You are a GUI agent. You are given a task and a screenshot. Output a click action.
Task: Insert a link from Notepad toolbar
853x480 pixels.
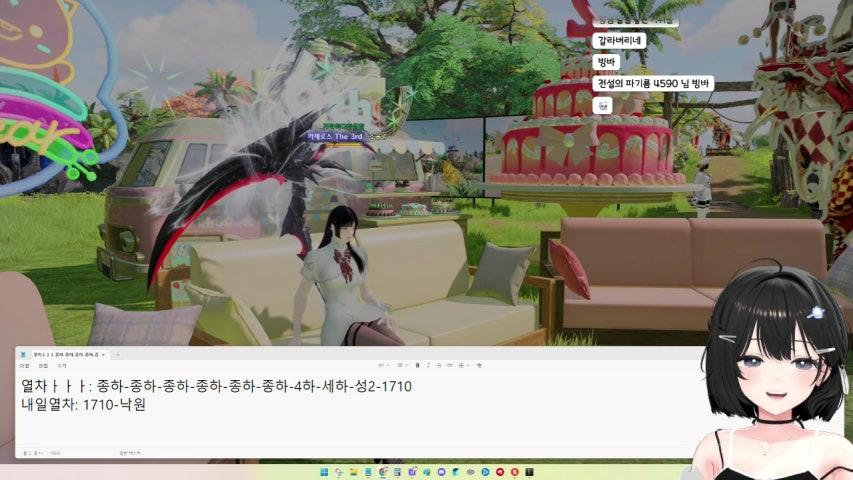[x=449, y=365]
